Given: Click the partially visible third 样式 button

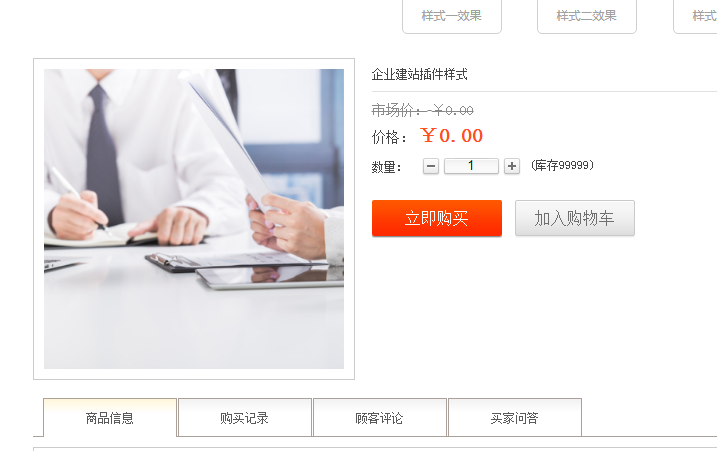Looking at the screenshot, I should 697,16.
